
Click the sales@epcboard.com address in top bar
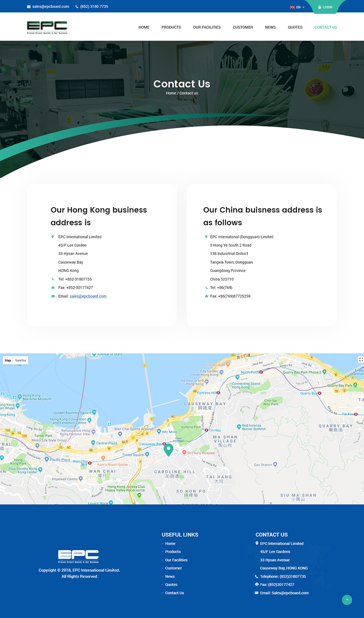point(51,7)
